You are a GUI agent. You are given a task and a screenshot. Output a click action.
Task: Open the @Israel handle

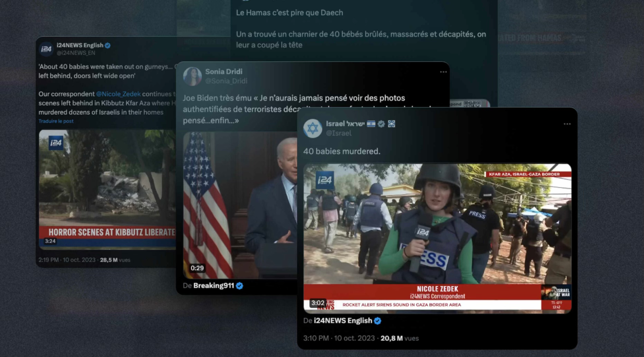pos(339,133)
